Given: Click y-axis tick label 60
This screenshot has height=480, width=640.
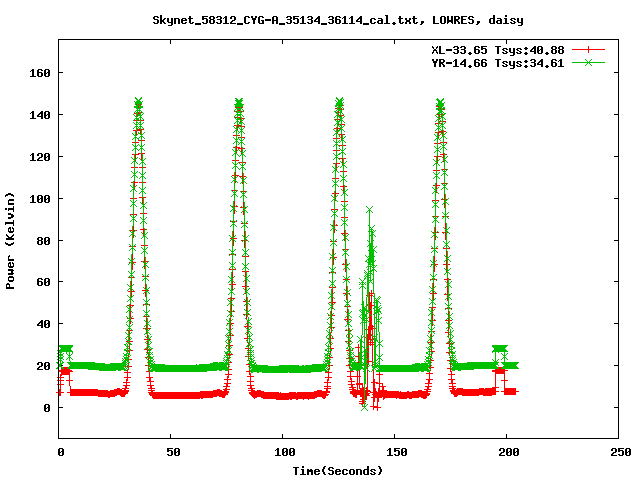Looking at the screenshot, I should point(43,282).
